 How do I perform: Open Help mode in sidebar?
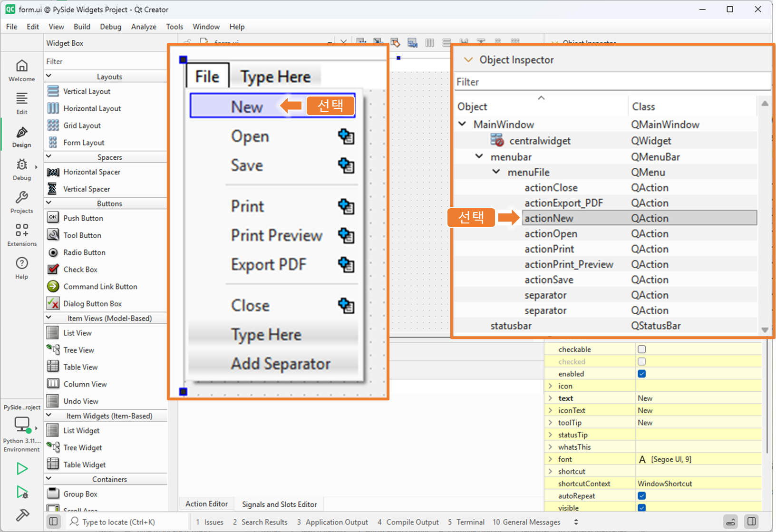click(22, 268)
